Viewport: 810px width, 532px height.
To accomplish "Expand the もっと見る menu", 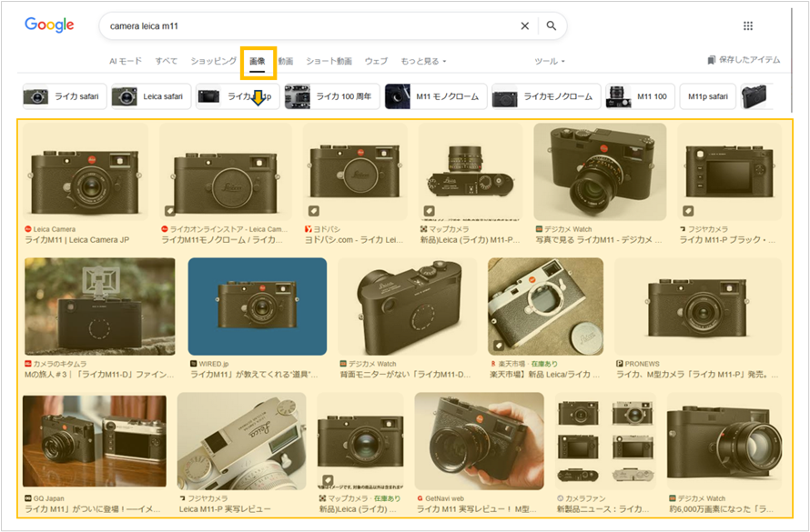I will (420, 60).
